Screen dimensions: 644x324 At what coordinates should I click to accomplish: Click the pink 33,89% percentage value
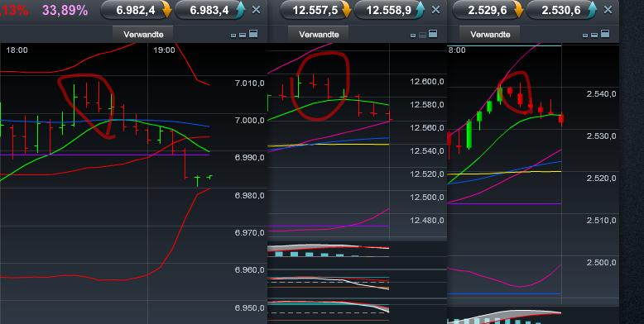65,10
